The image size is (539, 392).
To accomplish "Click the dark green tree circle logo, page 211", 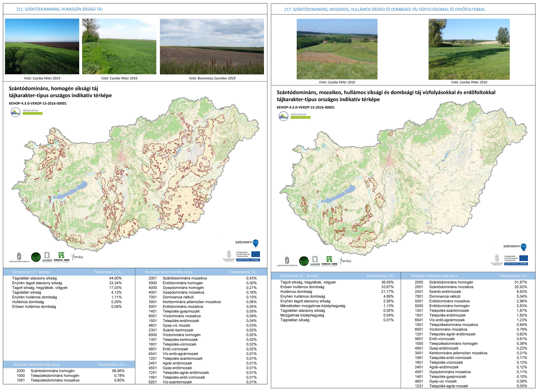I will point(36,257).
